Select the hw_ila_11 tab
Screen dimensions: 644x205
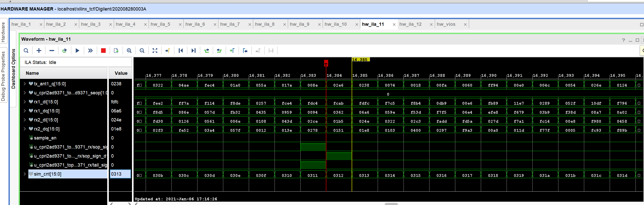coord(373,24)
